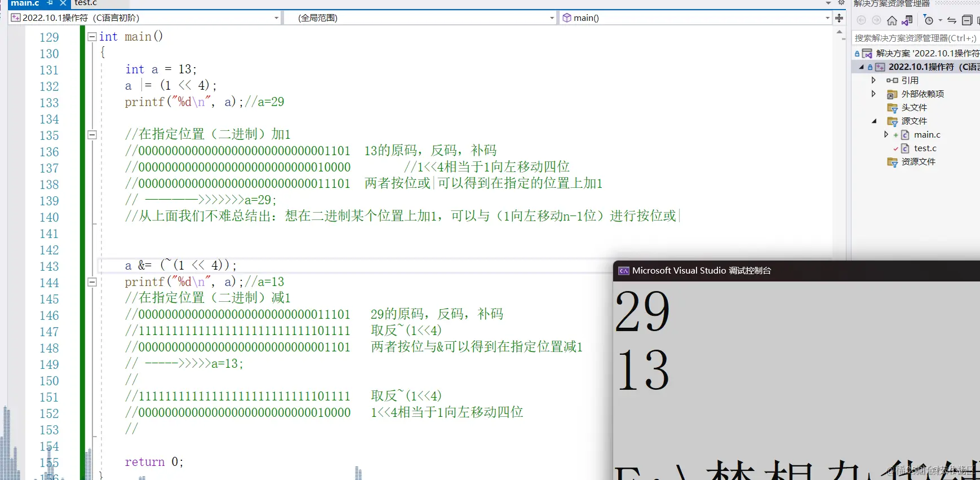Image resolution: width=980 pixels, height=480 pixels.
Task: Click the pin icon on the main.c tab
Action: [x=50, y=3]
